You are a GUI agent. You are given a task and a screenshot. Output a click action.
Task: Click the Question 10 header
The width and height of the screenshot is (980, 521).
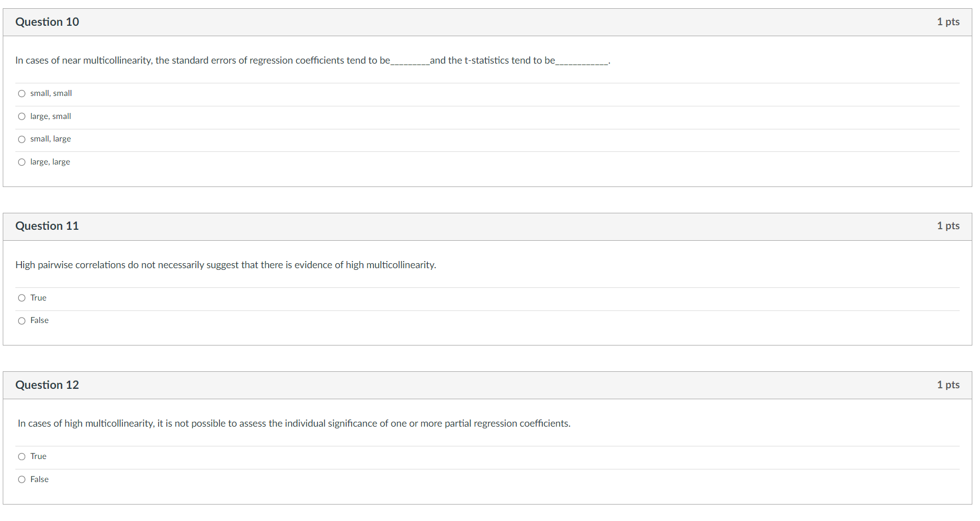[47, 22]
